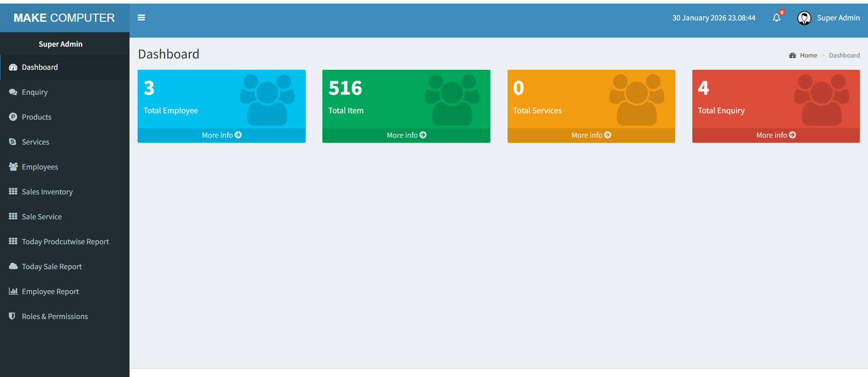Click the Services sidebar icon
Image resolution: width=868 pixels, height=377 pixels.
click(13, 142)
